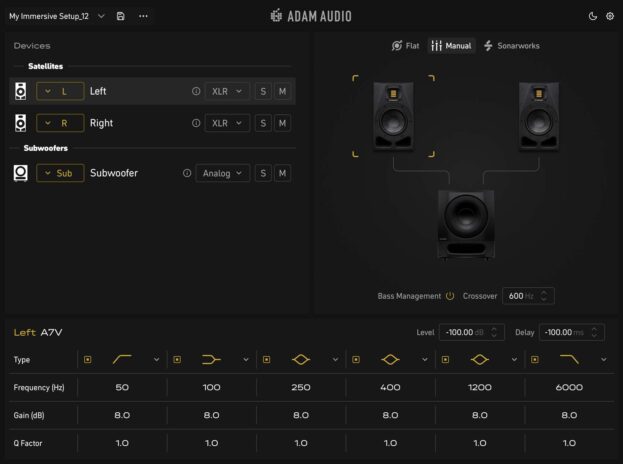Toggle the 400 Hz filter band enable
Viewport: 623px width, 464px height.
(356, 360)
